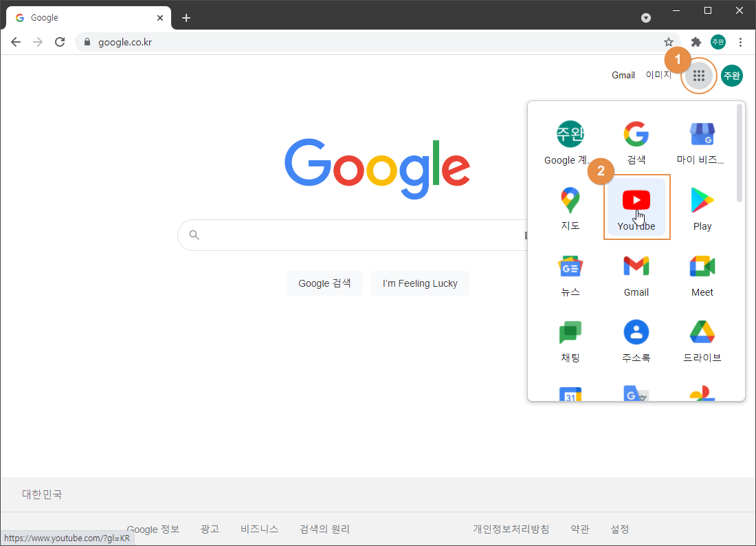The height and width of the screenshot is (546, 756).
Task: Open Gmail link at top right
Action: pyautogui.click(x=623, y=75)
